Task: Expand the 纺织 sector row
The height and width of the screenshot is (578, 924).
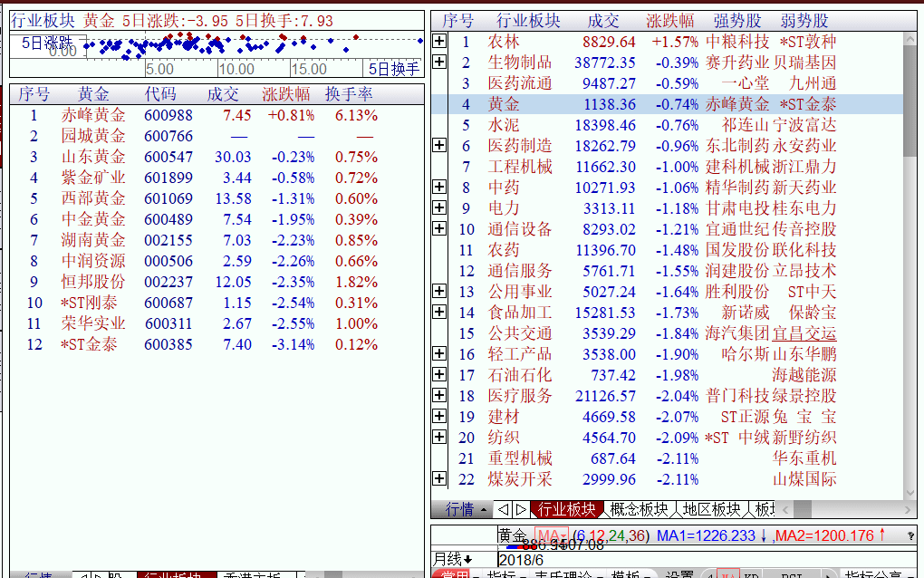Action: [439, 437]
